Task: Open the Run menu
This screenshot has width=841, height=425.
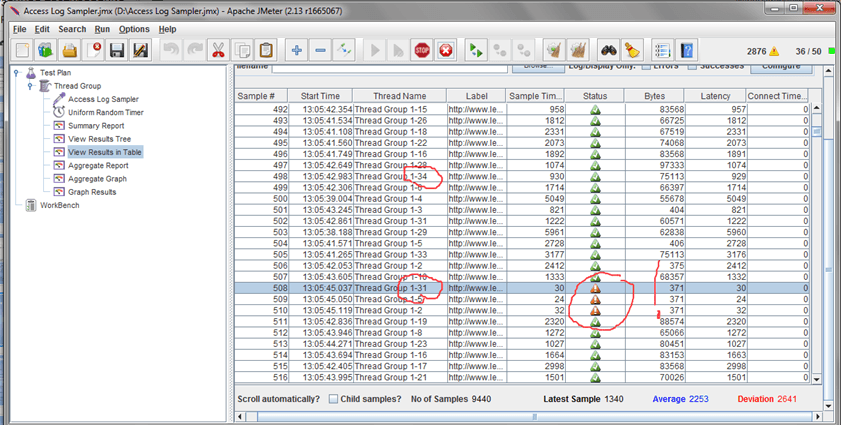Action: [x=102, y=29]
